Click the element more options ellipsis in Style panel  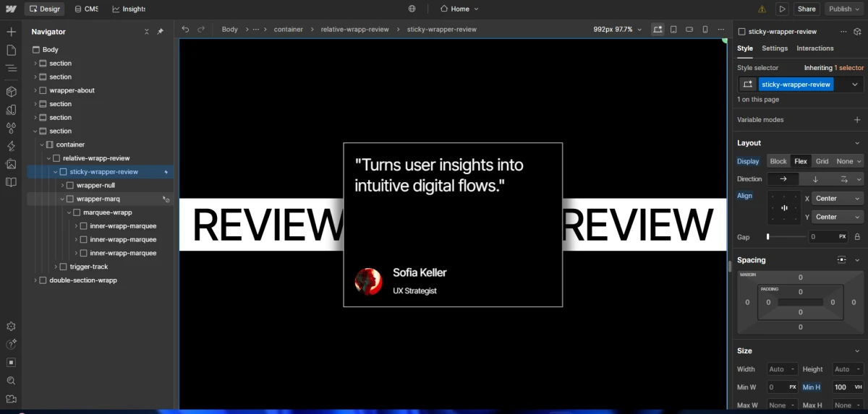point(843,32)
